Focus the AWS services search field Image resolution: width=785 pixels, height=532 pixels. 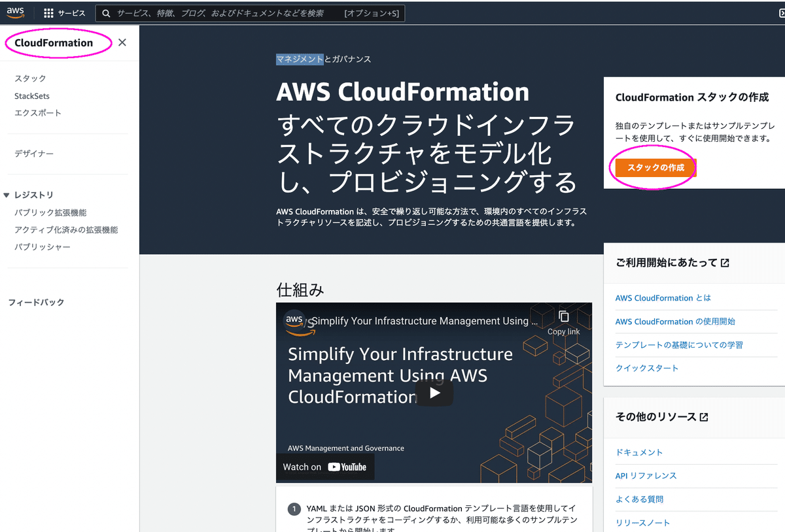click(x=250, y=13)
